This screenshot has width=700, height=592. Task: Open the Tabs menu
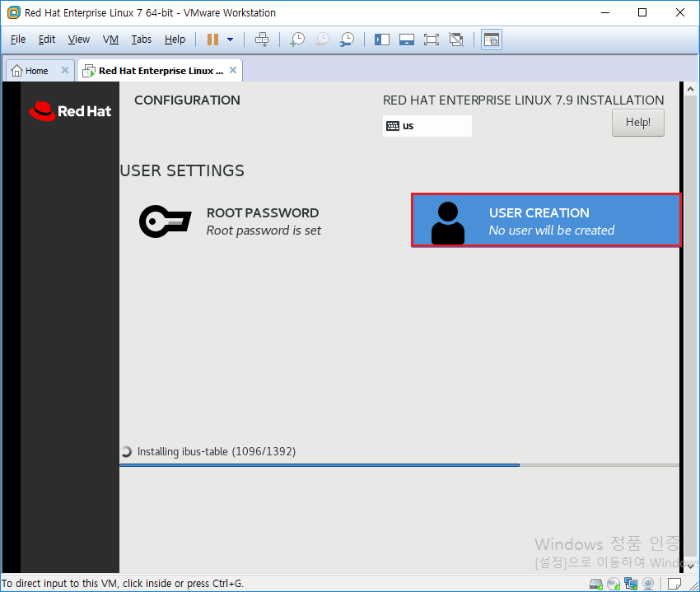141,40
